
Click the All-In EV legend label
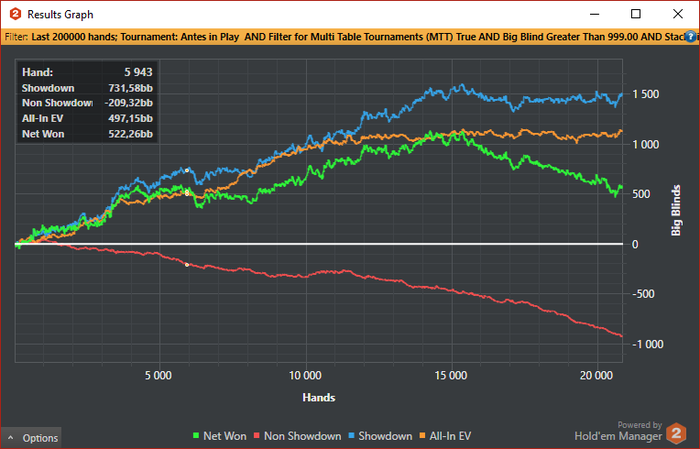click(450, 436)
